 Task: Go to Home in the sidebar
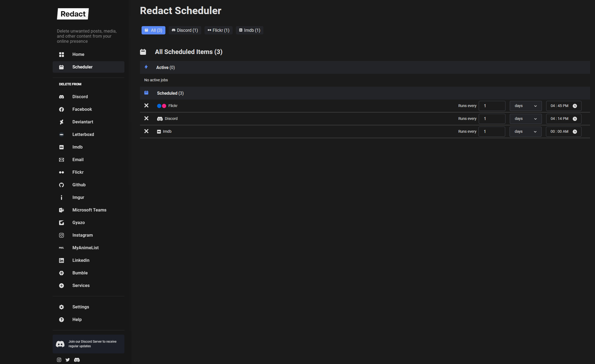click(x=78, y=54)
